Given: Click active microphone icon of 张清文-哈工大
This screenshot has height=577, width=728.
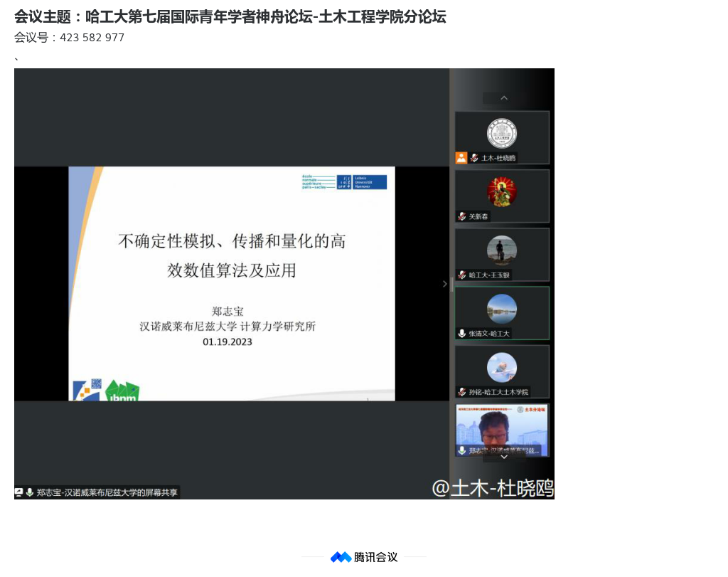Looking at the screenshot, I should 462,333.
